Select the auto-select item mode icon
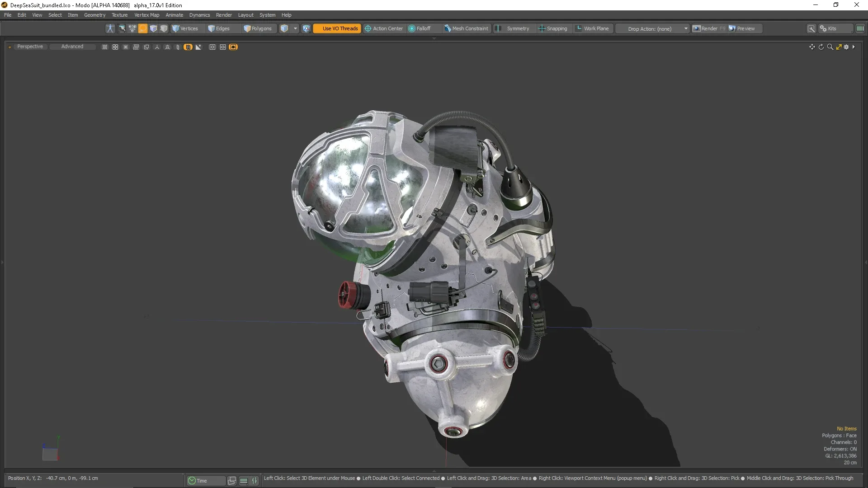The width and height of the screenshot is (868, 488). tap(122, 28)
